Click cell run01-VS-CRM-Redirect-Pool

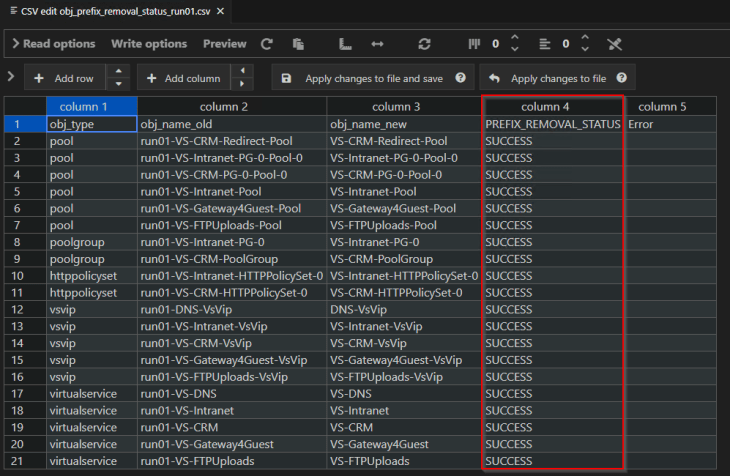232,141
